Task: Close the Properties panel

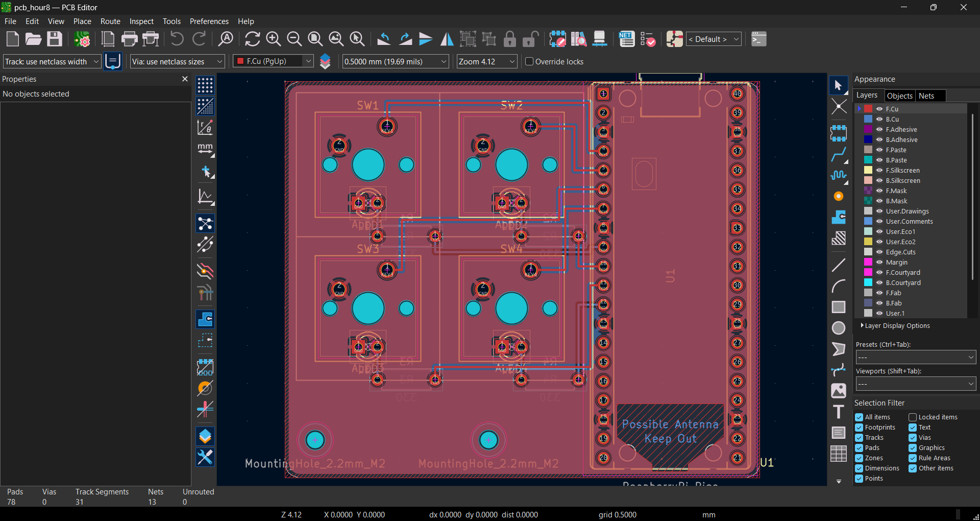Action: [x=185, y=79]
